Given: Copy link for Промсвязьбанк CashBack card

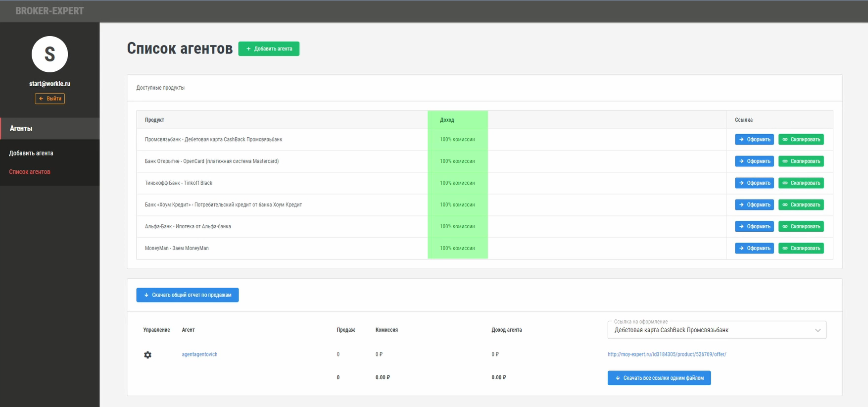Looking at the screenshot, I should (x=801, y=140).
